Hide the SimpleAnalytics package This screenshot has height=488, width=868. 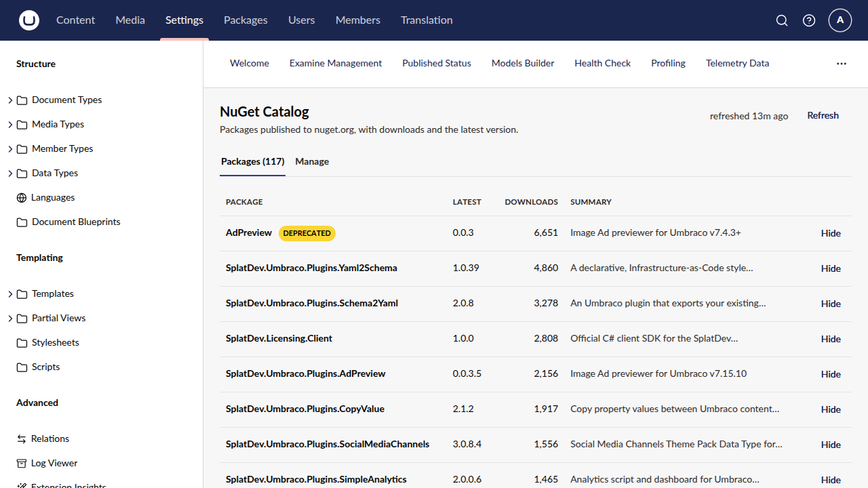click(x=831, y=480)
